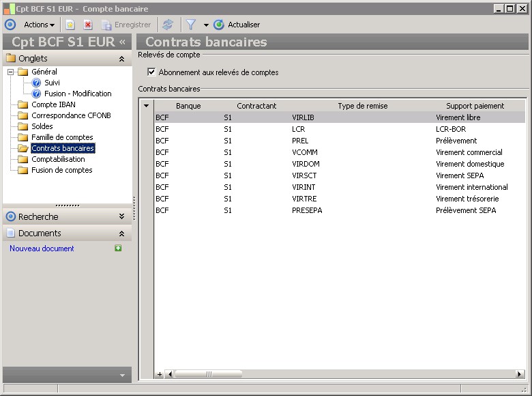Select the Compte IBAN folder
532x396 pixels.
pos(53,104)
